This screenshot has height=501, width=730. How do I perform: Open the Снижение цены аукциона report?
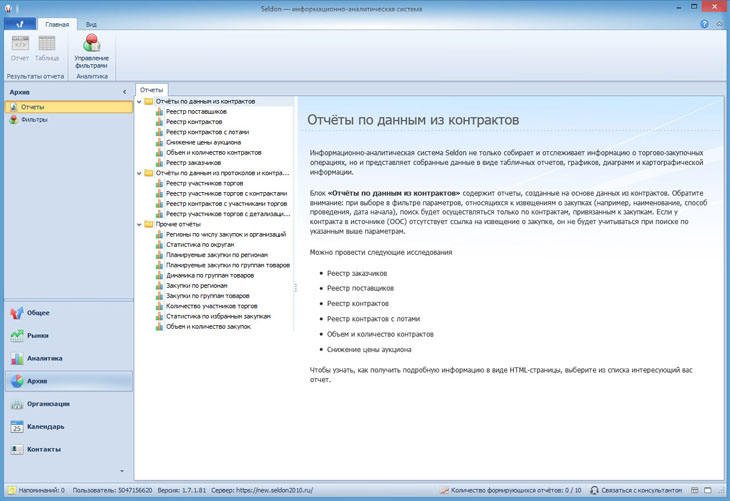(203, 142)
